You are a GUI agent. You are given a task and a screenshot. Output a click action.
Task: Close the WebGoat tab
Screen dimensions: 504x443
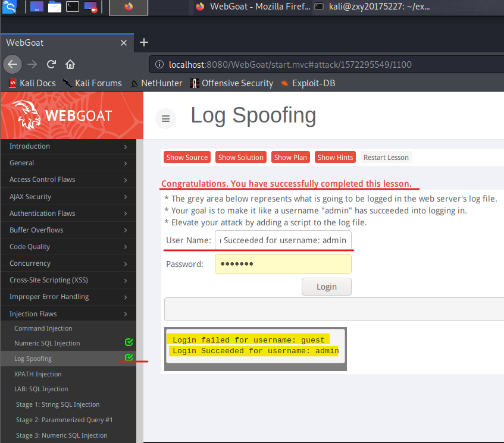point(124,43)
